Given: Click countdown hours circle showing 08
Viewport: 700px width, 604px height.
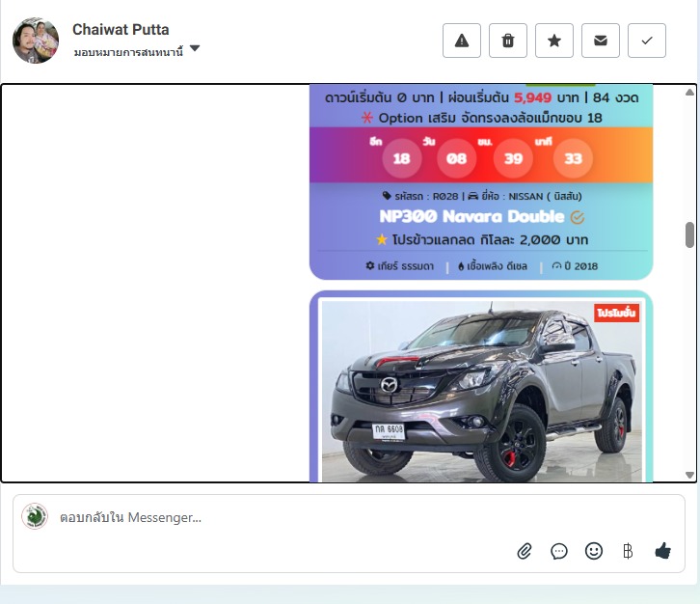Looking at the screenshot, I should coord(456,158).
